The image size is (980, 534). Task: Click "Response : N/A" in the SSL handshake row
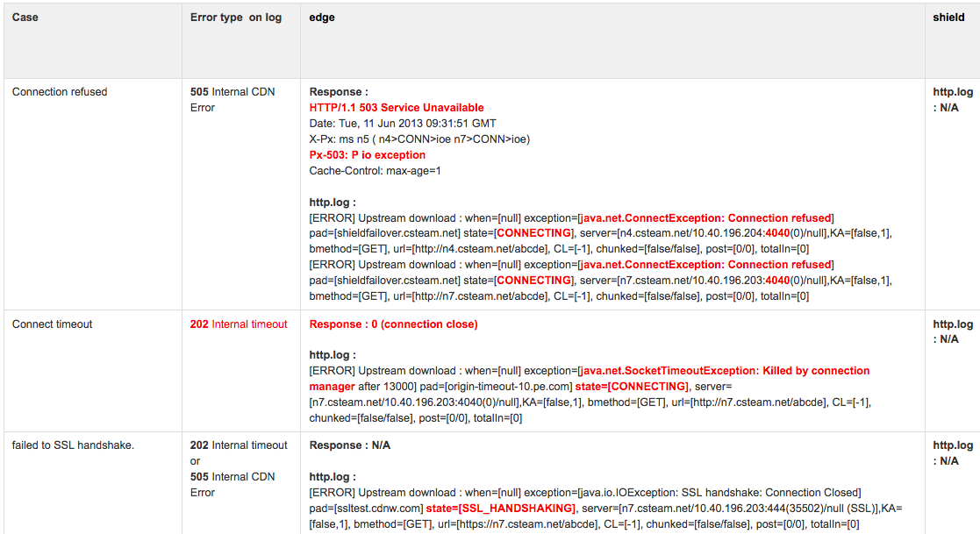(350, 445)
